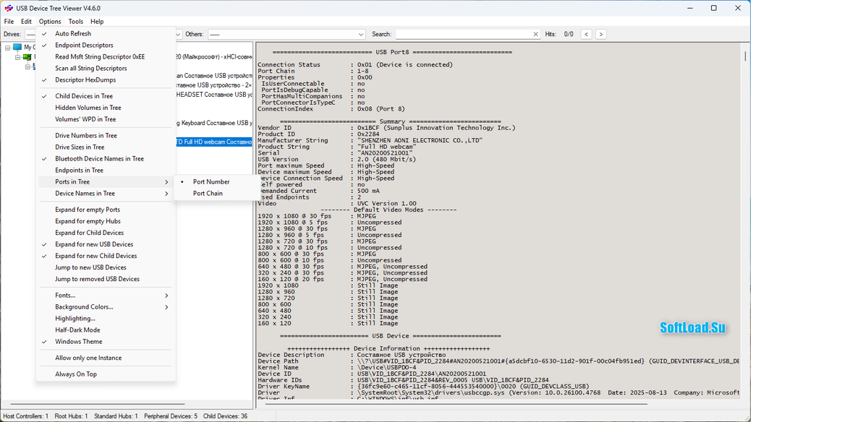
Task: Select the Port Number radio option
Action: [216, 181]
